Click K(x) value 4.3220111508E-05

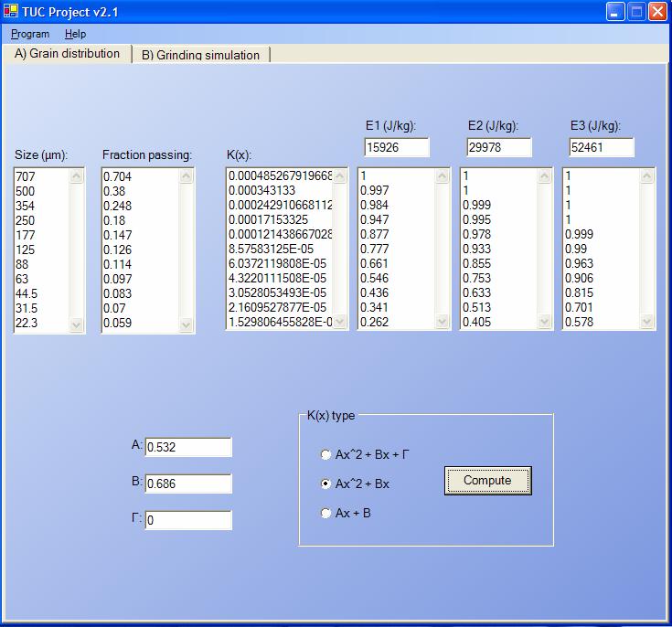click(x=277, y=278)
